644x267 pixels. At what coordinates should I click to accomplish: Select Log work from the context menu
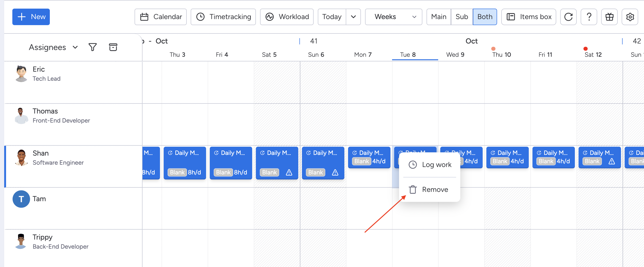pos(436,165)
